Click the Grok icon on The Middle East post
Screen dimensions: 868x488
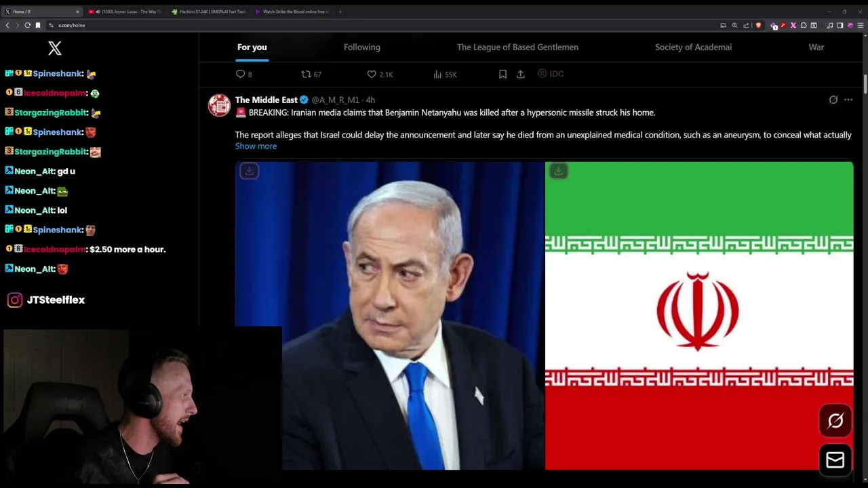(833, 100)
